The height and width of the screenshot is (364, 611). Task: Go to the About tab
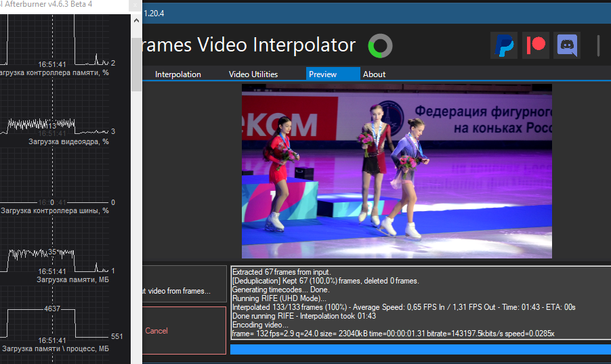coord(374,74)
